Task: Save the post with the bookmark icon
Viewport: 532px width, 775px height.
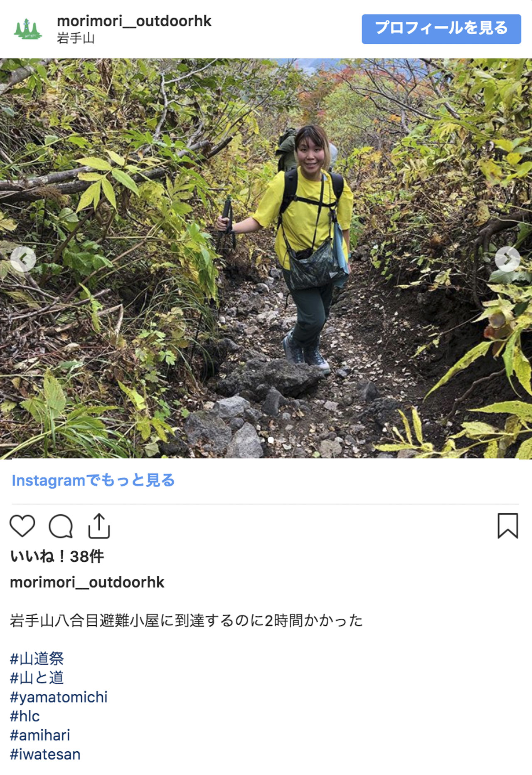Action: tap(508, 526)
